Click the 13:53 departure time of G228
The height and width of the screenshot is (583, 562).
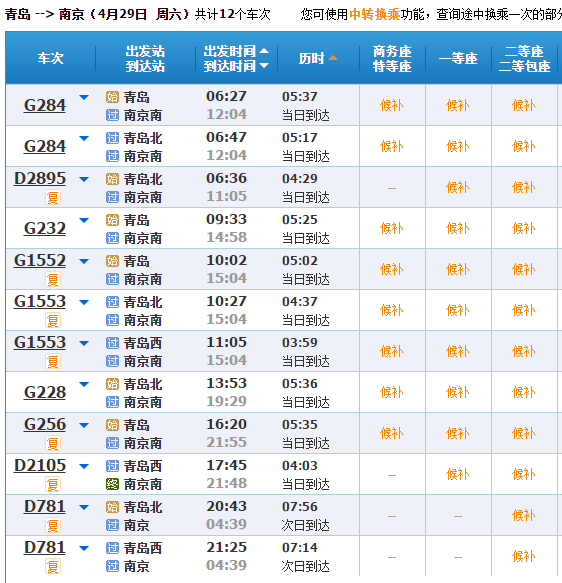click(x=226, y=383)
